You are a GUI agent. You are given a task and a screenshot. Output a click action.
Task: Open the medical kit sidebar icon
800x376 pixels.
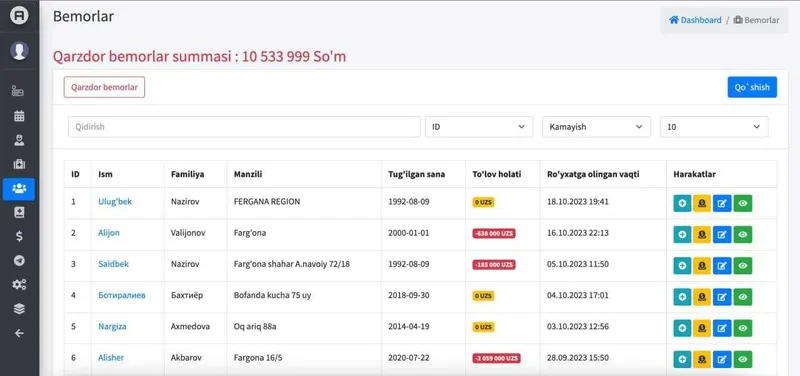point(19,164)
